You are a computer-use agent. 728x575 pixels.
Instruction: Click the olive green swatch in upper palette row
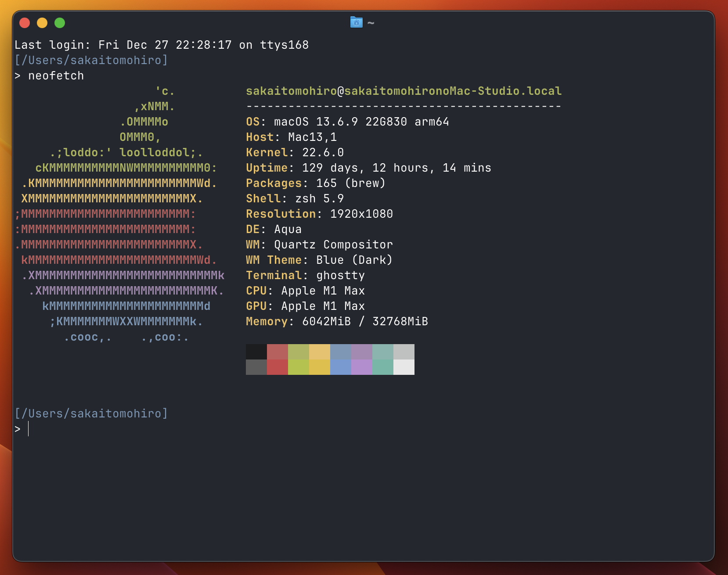[x=299, y=352]
